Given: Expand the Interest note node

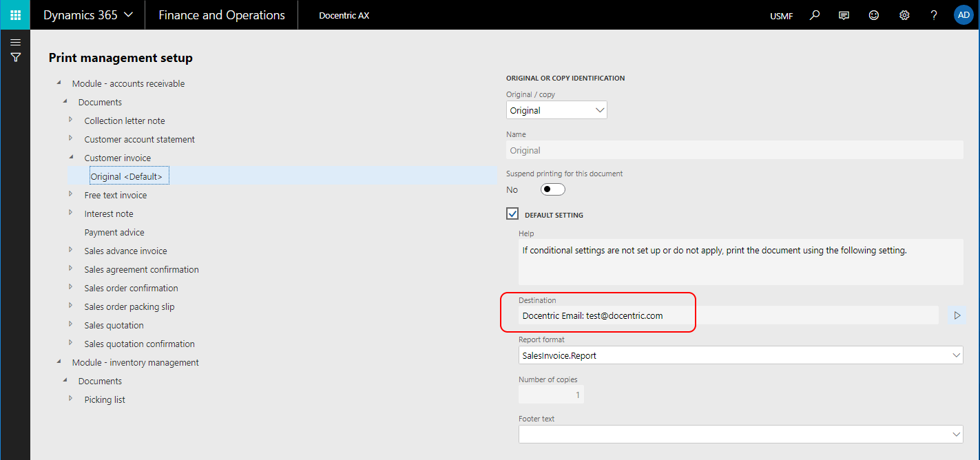Looking at the screenshot, I should (70, 213).
